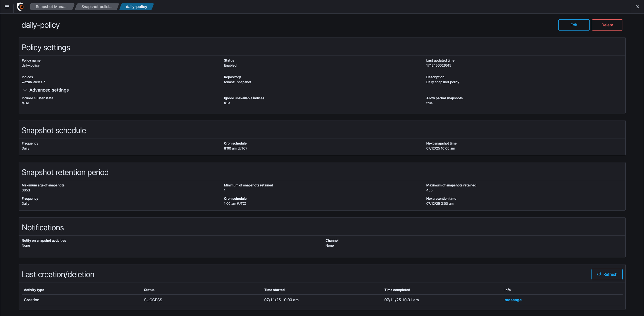Click the Activity type column header
644x316 pixels.
34,290
